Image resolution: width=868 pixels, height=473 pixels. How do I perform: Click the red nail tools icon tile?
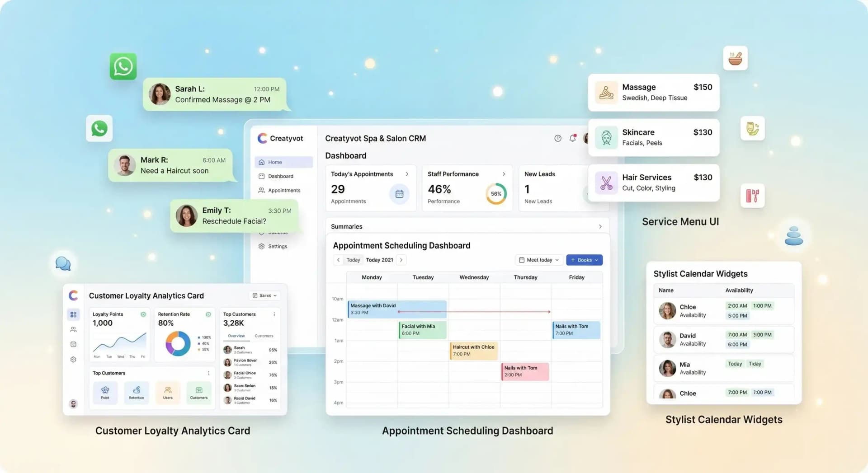(x=752, y=196)
